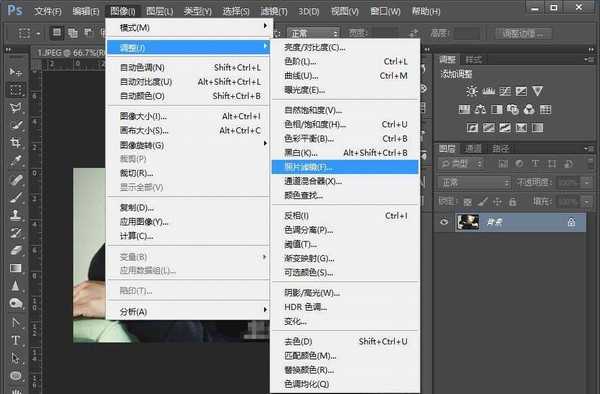Open the opacity 不透明度 dropdown arrow

coord(587,182)
